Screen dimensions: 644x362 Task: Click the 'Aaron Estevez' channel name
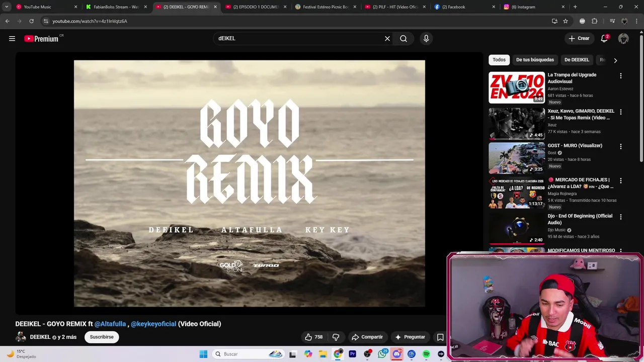pos(560,89)
